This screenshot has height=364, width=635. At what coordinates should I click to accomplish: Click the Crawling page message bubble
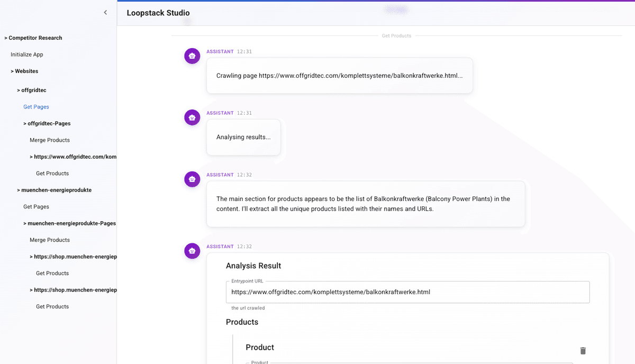tap(339, 76)
